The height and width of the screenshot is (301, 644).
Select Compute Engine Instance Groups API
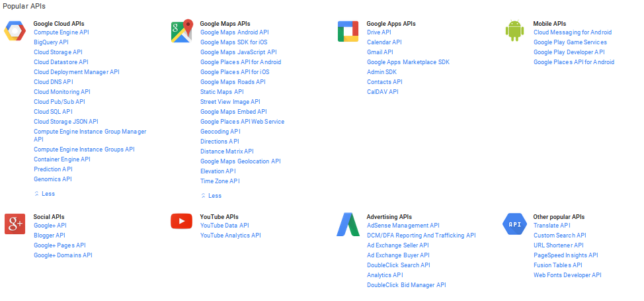84,150
